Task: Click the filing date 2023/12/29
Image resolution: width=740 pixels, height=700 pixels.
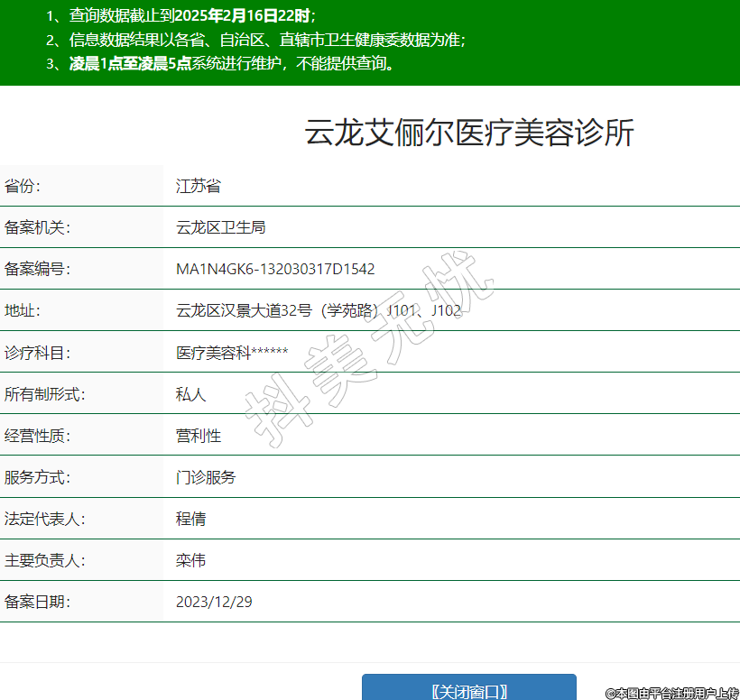Action: tap(214, 602)
